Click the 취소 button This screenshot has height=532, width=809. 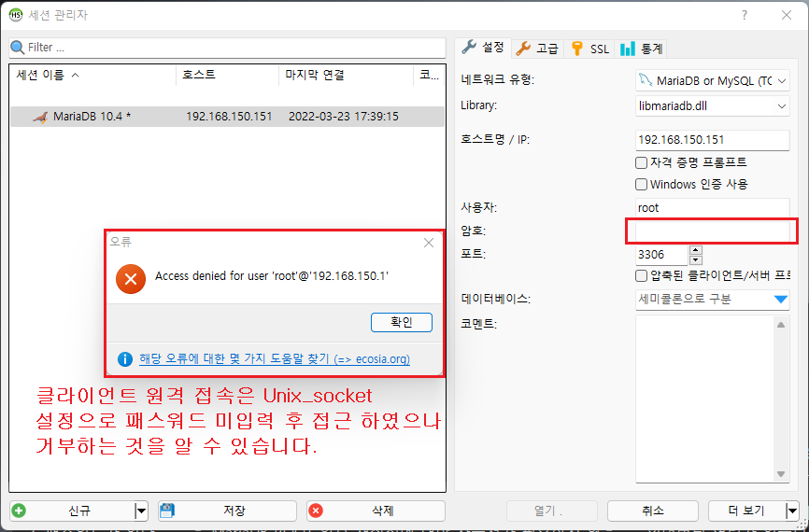click(x=653, y=511)
